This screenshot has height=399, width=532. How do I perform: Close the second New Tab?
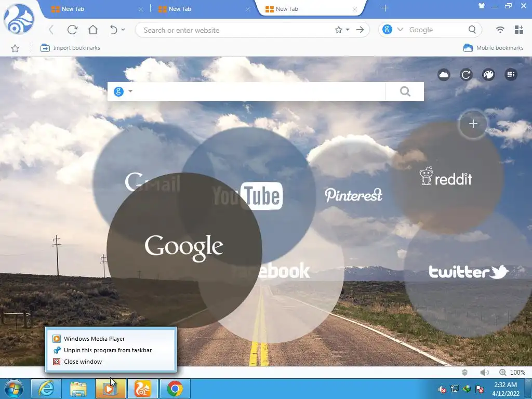[x=248, y=9]
